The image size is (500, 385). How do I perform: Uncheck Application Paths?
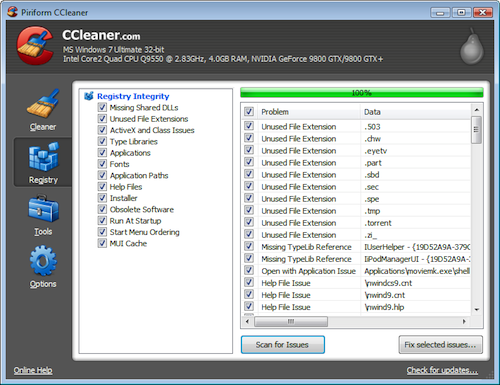(x=102, y=175)
